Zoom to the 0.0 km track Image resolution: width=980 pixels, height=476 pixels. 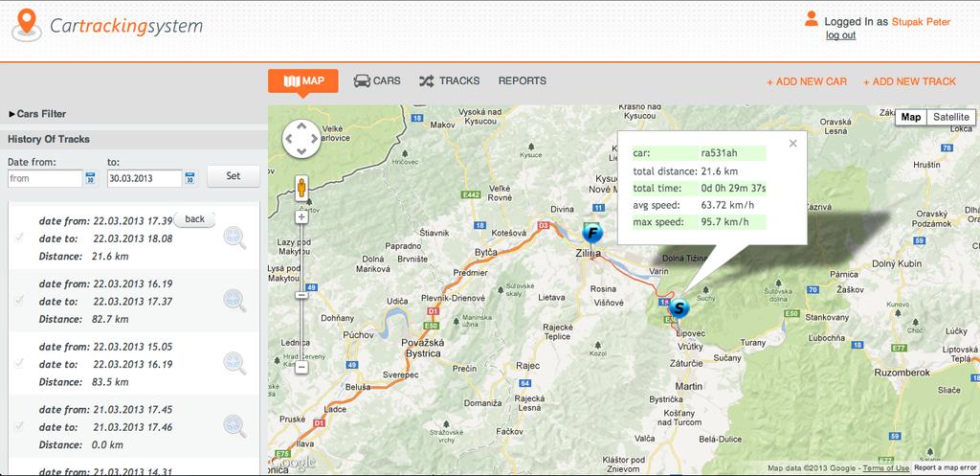(235, 426)
